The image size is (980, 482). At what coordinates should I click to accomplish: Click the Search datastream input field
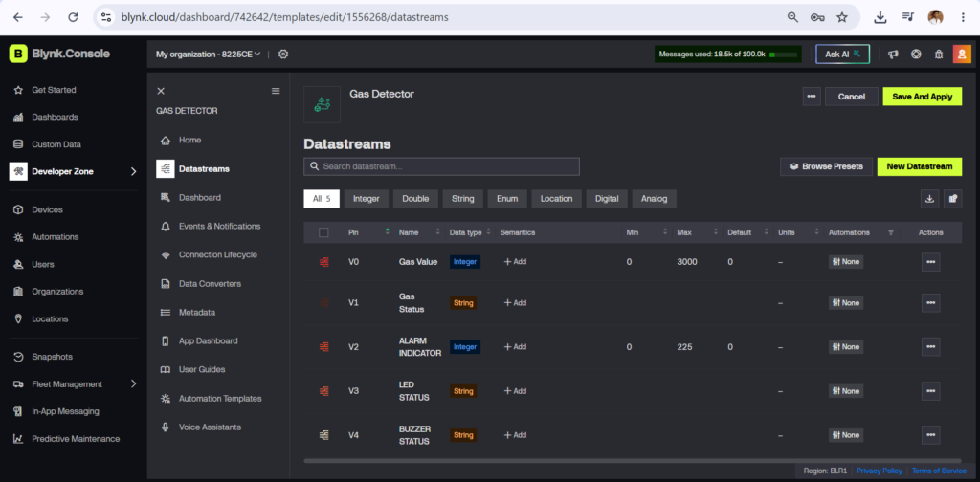(441, 166)
